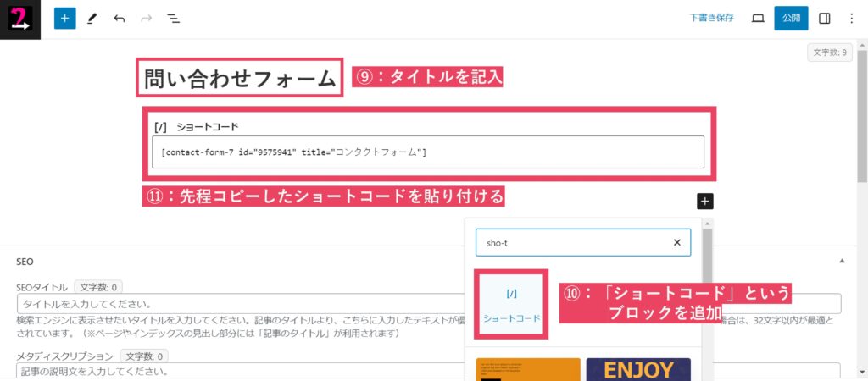Open the document overview list view
The image size is (868, 381).
[173, 18]
